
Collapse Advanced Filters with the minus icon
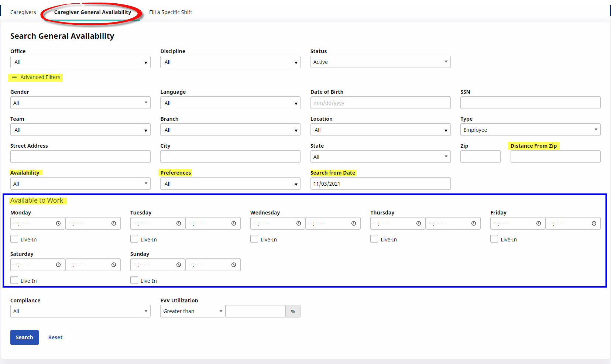point(14,78)
